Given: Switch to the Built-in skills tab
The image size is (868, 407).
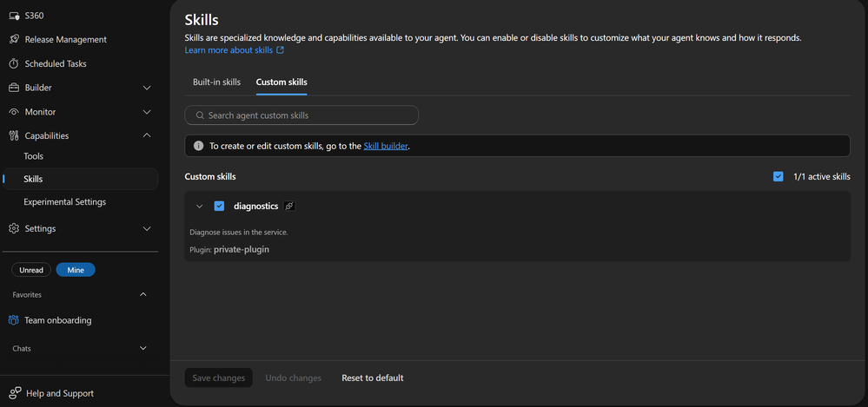Looking at the screenshot, I should point(216,82).
